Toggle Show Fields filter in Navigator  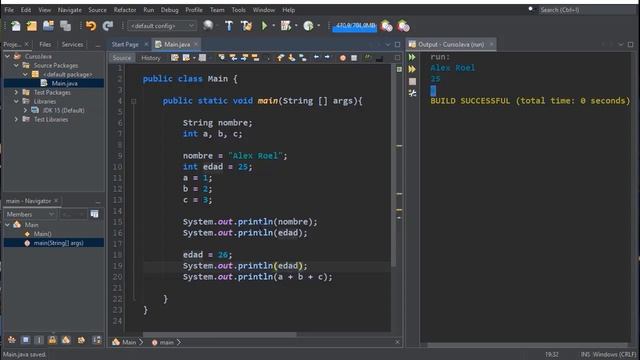coord(26,340)
